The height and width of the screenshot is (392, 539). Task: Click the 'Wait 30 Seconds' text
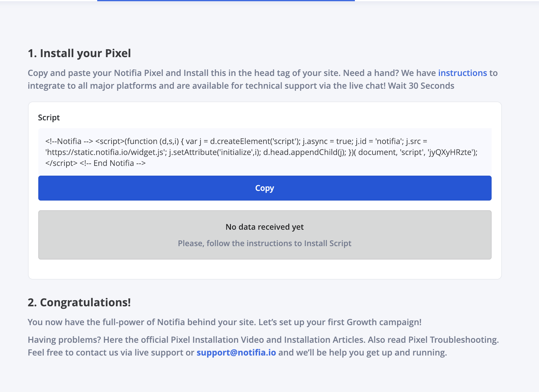coord(421,86)
